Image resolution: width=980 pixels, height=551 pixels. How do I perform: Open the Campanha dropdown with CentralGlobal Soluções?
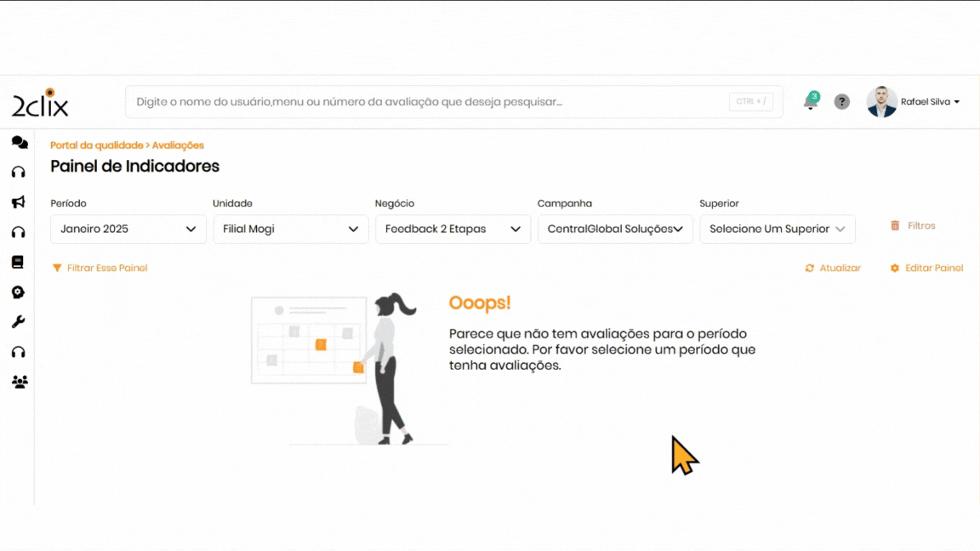pos(615,229)
